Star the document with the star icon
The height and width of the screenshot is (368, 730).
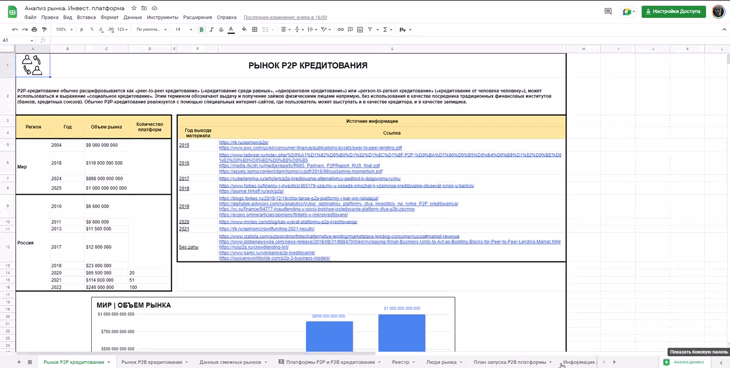click(x=134, y=8)
